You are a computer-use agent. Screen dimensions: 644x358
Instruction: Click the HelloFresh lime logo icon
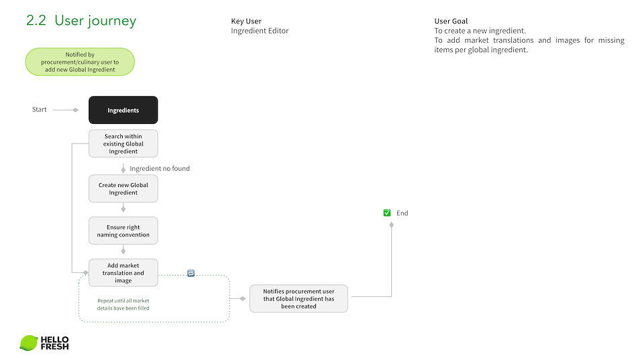click(x=29, y=343)
